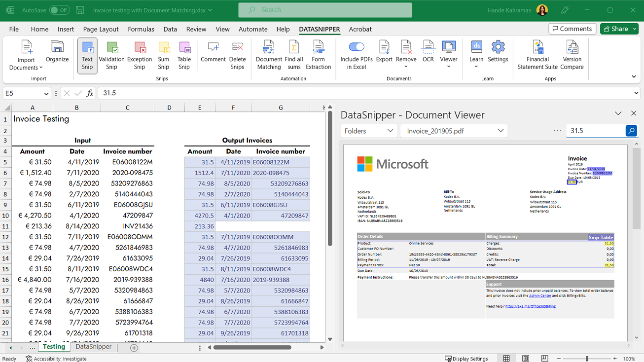The width and height of the screenshot is (644, 362).
Task: Run Find all sums
Action: pos(294,55)
